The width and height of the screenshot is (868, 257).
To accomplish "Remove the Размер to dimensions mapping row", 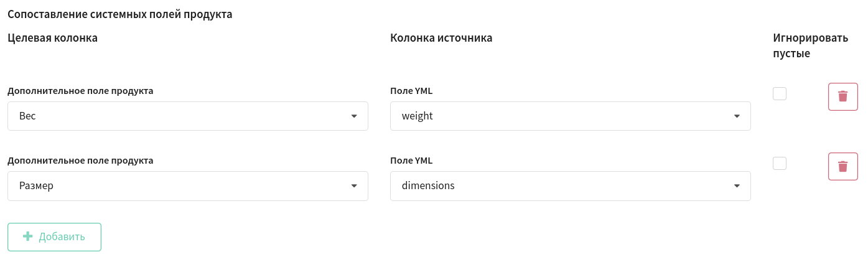I will tap(842, 166).
